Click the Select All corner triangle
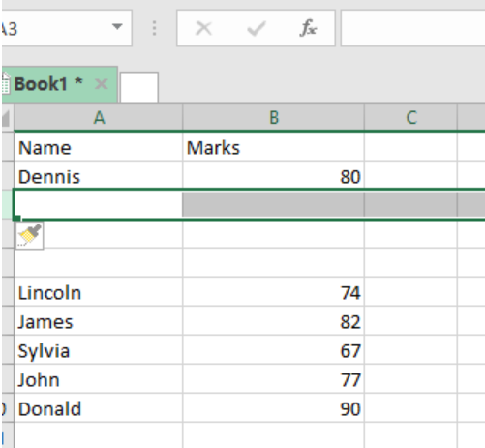 7,117
